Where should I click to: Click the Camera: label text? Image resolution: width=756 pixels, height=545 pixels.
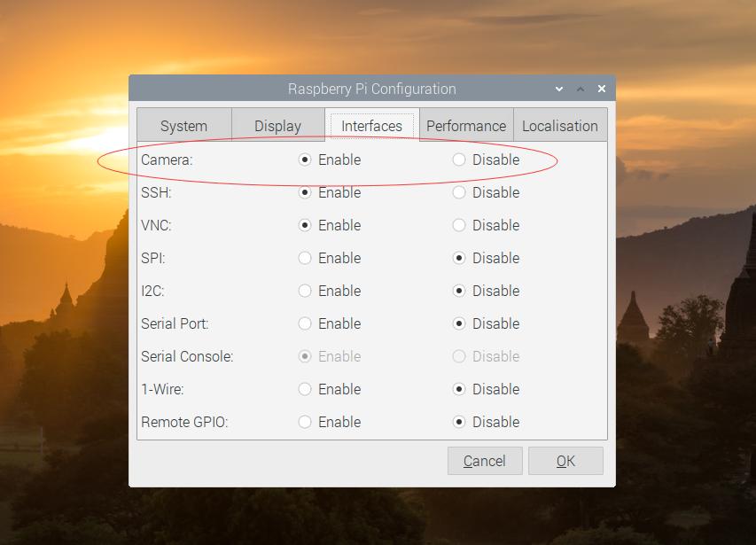point(167,160)
